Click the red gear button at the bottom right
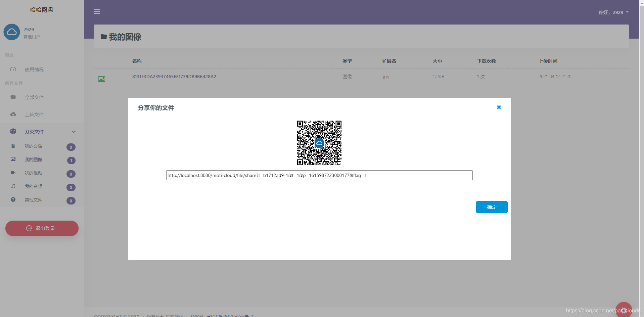This screenshot has width=644, height=317. [624, 310]
